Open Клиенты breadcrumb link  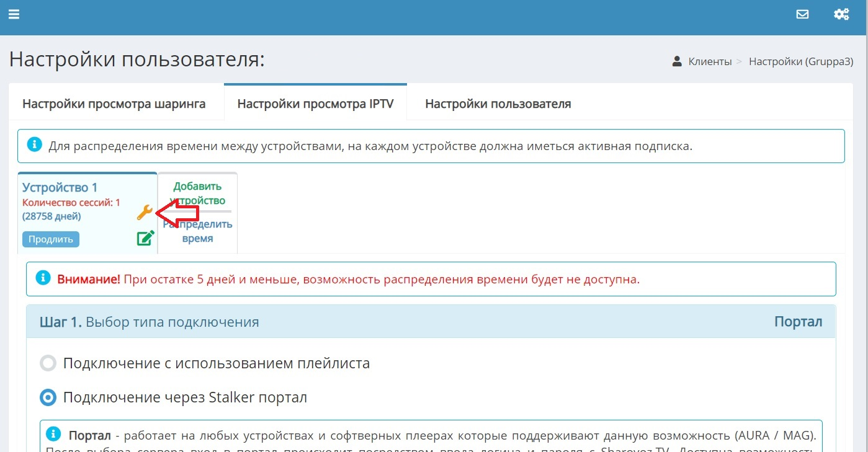[710, 61]
